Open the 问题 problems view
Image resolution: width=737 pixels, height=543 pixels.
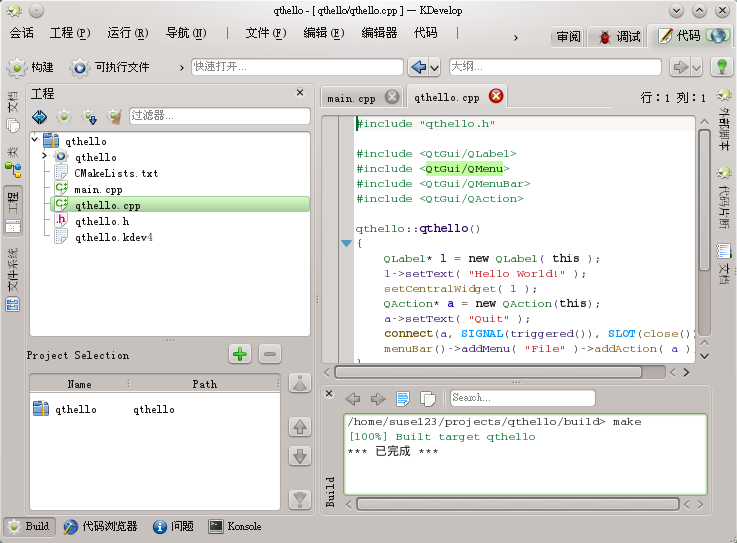coord(173,526)
